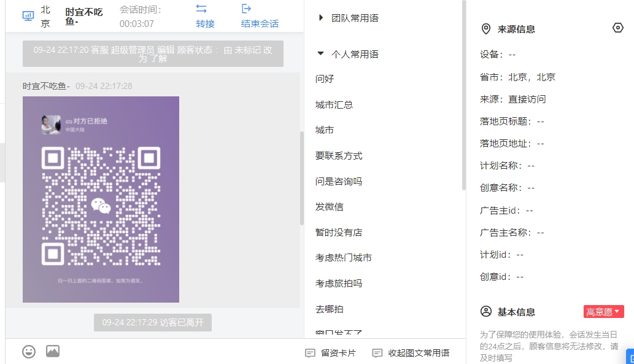Click 收起图文常用语 to collapse phrases
The height and width of the screenshot is (364, 634).
[411, 353]
